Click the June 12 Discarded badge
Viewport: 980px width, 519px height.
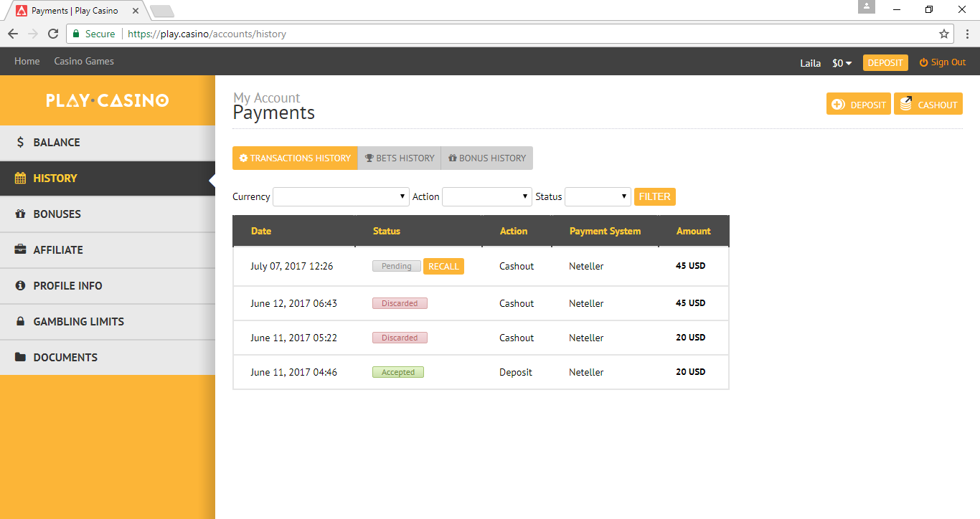400,304
